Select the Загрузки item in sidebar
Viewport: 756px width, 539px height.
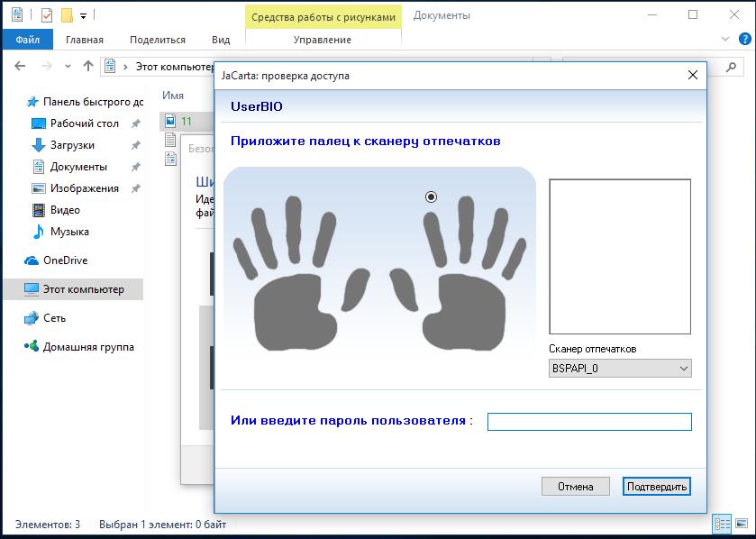pyautogui.click(x=72, y=145)
